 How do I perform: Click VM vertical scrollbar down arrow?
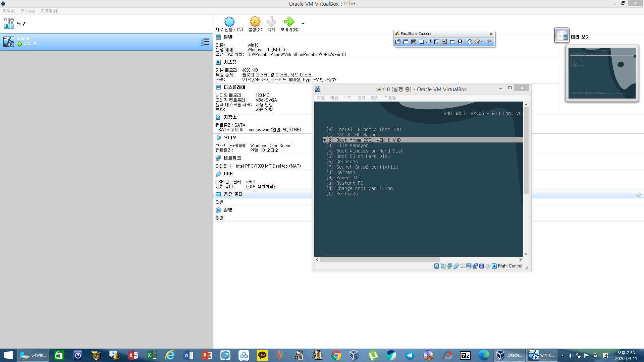click(526, 254)
